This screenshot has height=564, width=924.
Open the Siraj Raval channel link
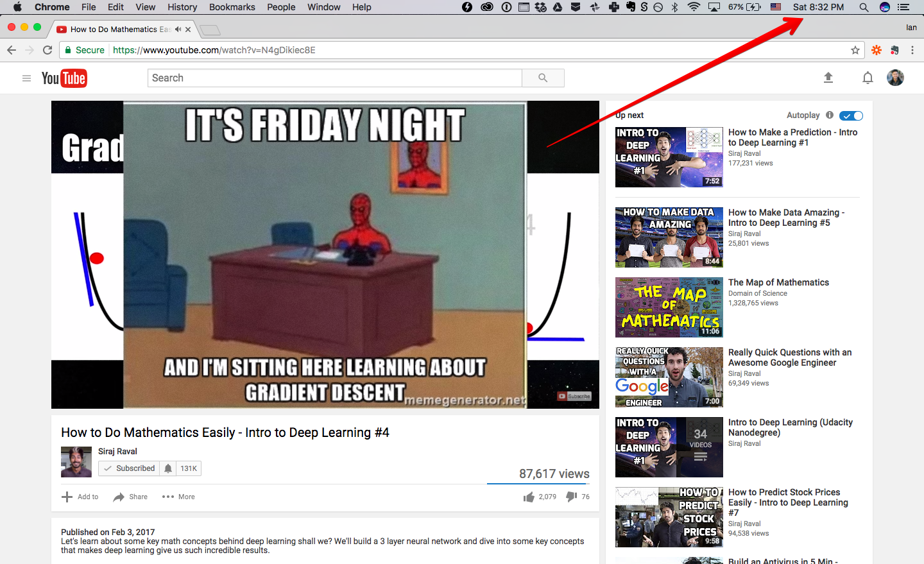(117, 452)
